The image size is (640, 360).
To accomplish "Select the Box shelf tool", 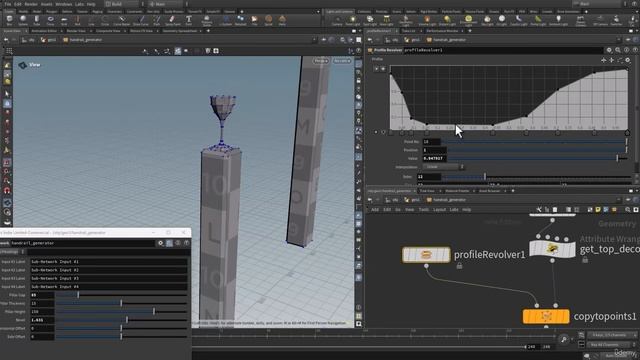I will point(9,20).
